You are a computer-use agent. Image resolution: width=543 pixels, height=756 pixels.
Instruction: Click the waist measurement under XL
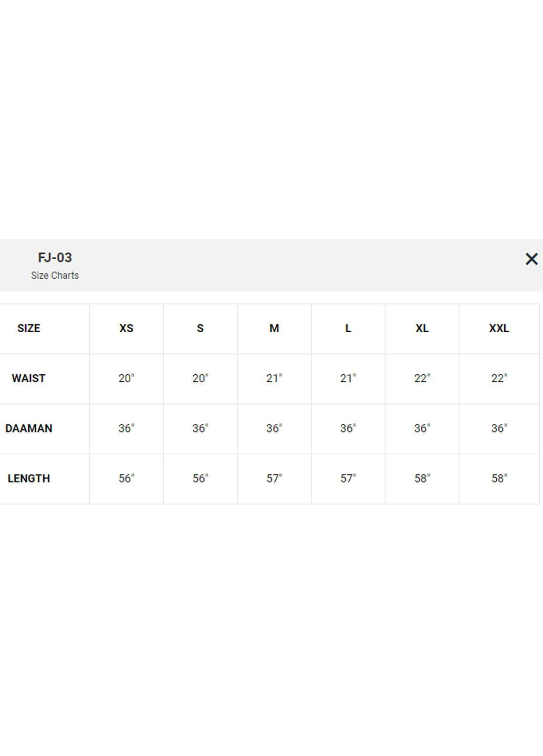(x=422, y=378)
